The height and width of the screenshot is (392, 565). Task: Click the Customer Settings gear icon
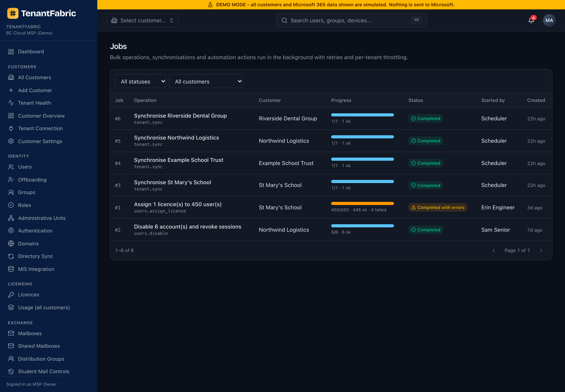pos(11,141)
